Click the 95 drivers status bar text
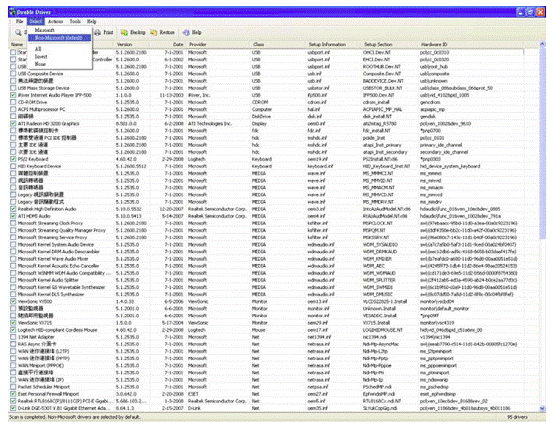The height and width of the screenshot is (427, 554). (517, 417)
